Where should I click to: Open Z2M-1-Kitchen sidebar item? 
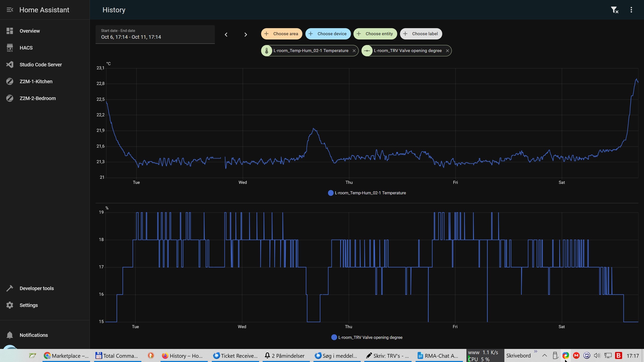click(36, 81)
